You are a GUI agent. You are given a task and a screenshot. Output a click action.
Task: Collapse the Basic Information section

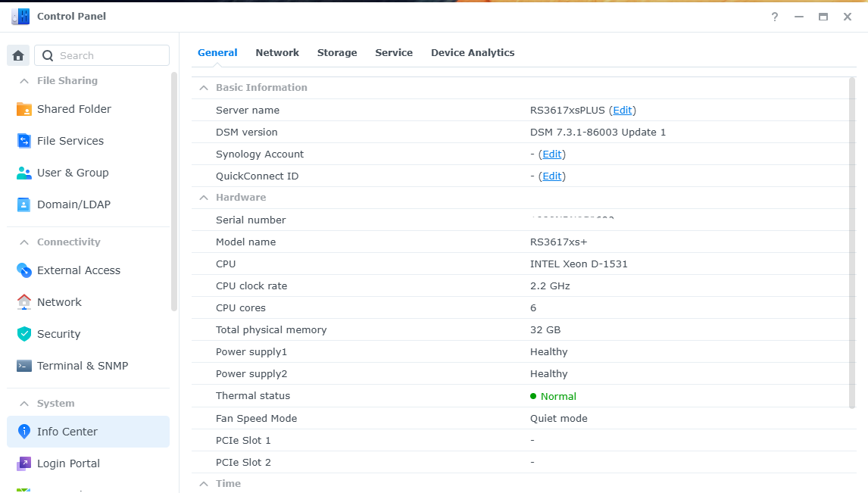pyautogui.click(x=204, y=87)
